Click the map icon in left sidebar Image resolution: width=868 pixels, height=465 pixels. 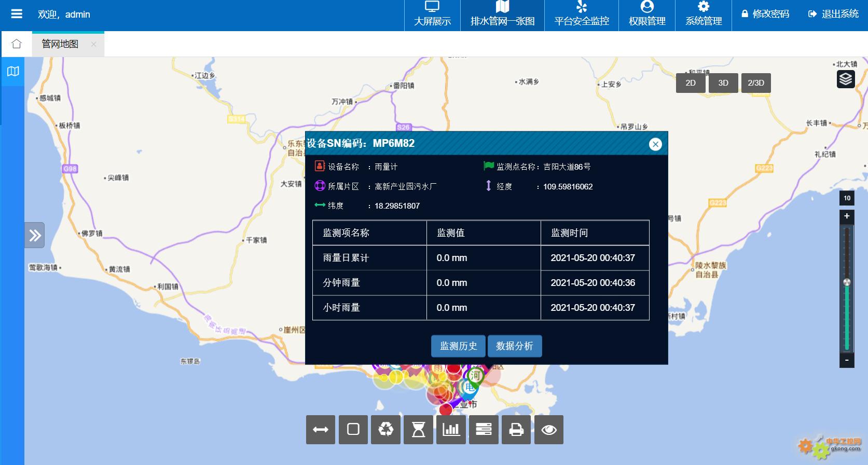click(12, 72)
